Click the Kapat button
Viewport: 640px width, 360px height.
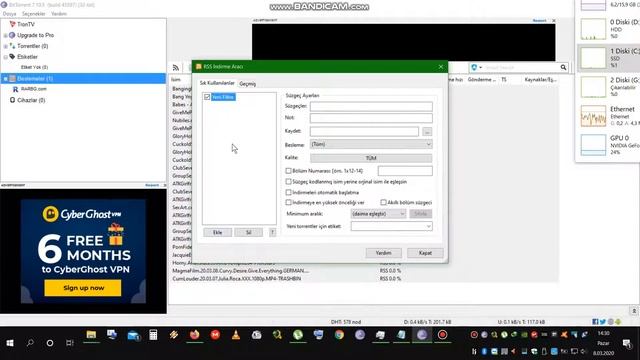coord(425,253)
